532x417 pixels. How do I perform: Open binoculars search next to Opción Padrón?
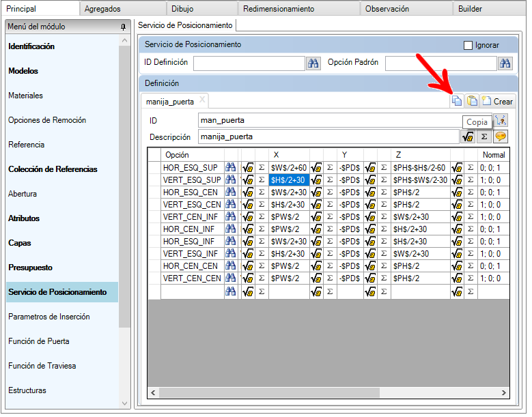[505, 63]
